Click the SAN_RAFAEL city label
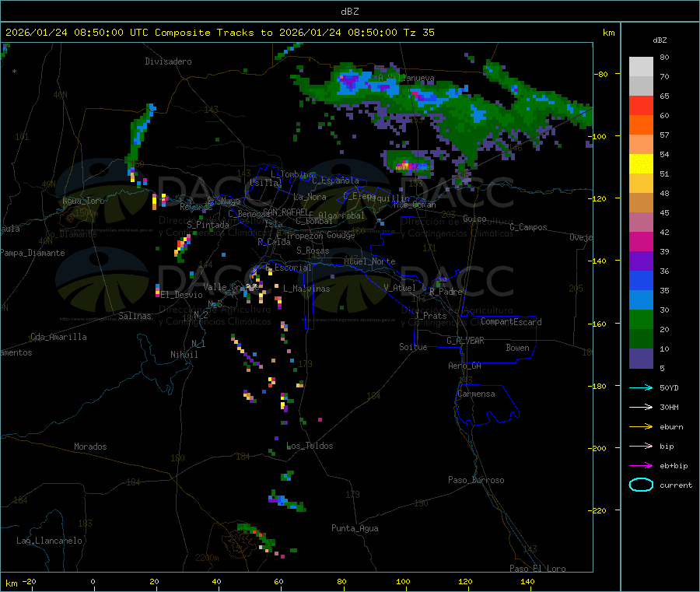This screenshot has height=592, width=700. (285, 212)
